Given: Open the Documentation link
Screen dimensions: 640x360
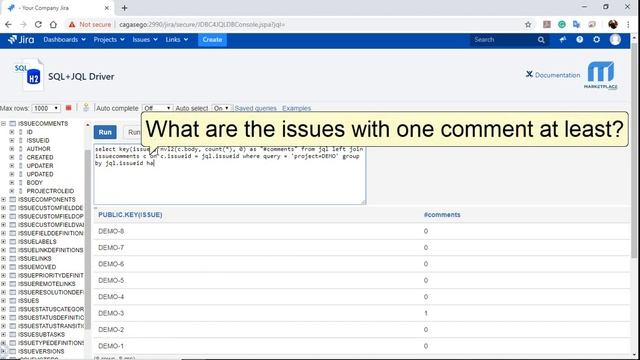Looking at the screenshot, I should [x=553, y=75].
